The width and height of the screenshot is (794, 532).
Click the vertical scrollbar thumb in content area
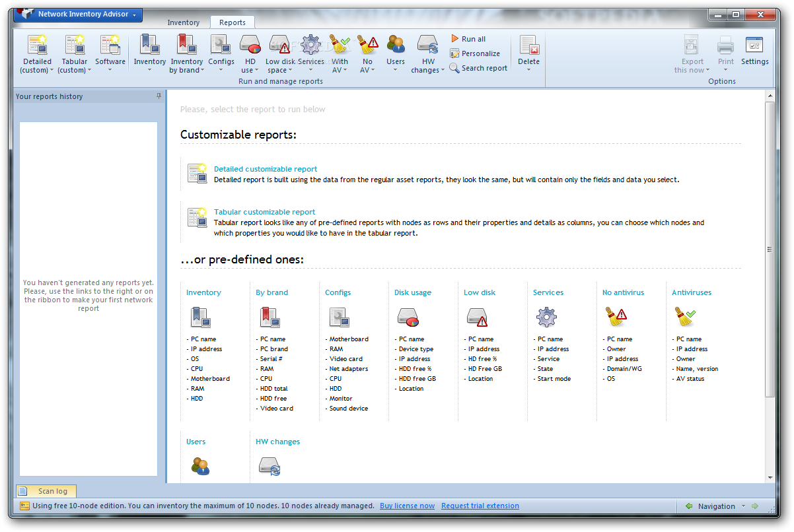(770, 249)
